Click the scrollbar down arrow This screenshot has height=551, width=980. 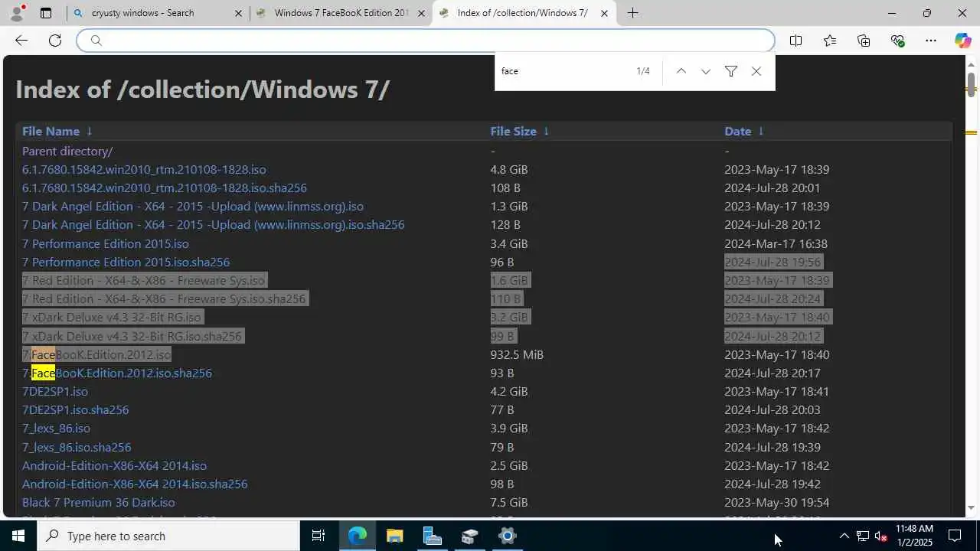(x=971, y=508)
